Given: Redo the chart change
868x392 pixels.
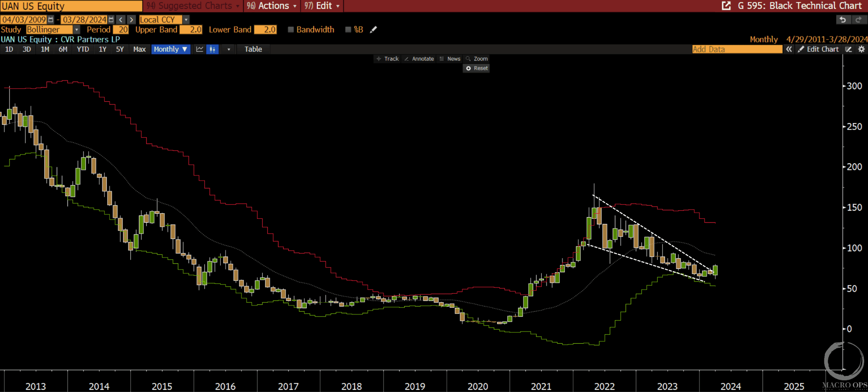Looking at the screenshot, I should point(859,19).
